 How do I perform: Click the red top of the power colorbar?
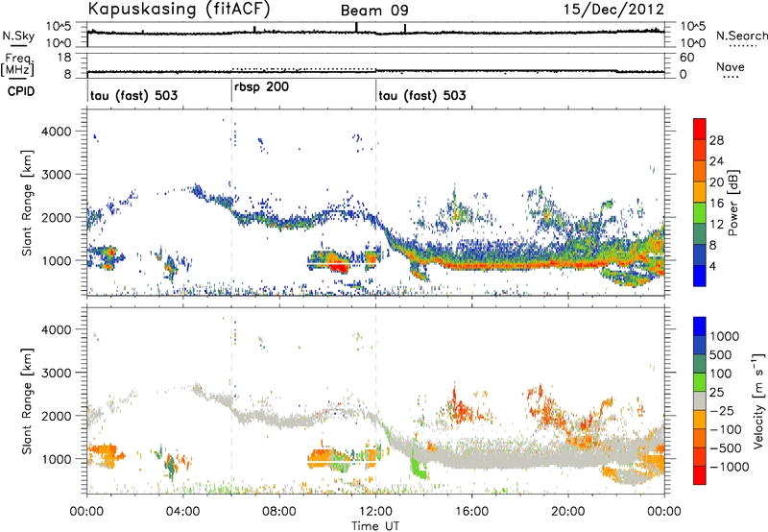[700, 129]
